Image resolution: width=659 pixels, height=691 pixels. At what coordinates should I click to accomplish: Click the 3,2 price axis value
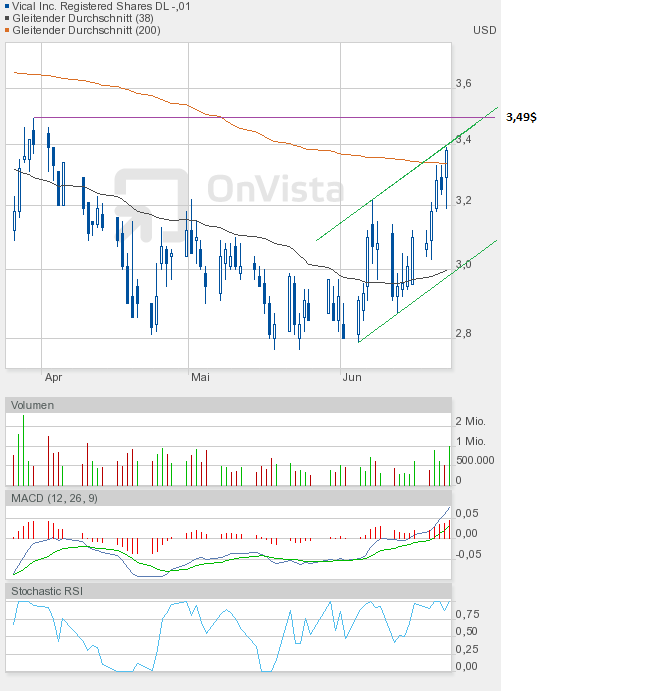pyautogui.click(x=463, y=200)
